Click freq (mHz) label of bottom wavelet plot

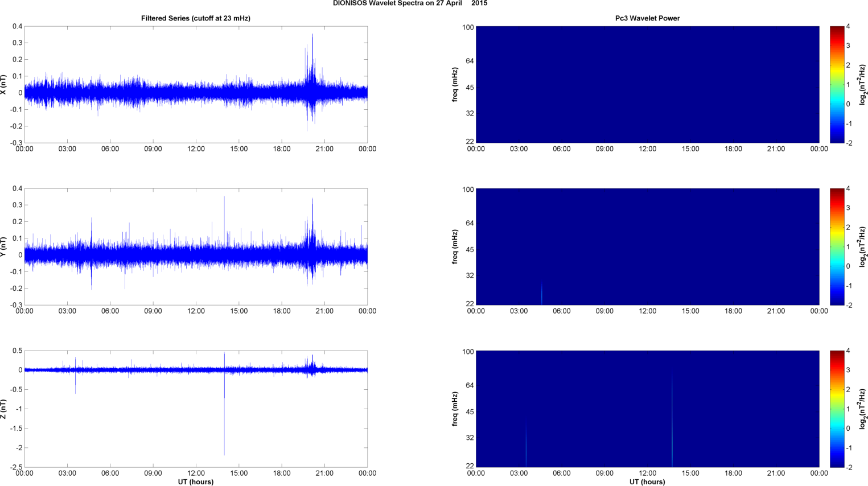pos(455,409)
